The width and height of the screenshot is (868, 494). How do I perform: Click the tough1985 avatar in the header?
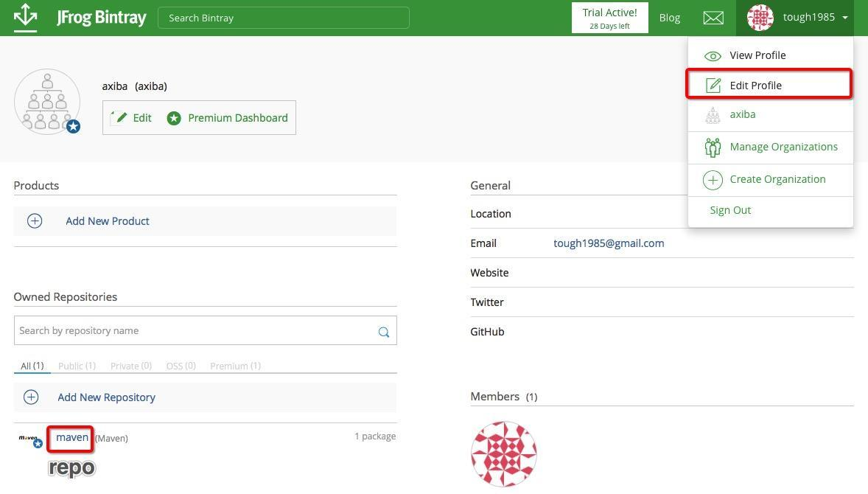[760, 17]
